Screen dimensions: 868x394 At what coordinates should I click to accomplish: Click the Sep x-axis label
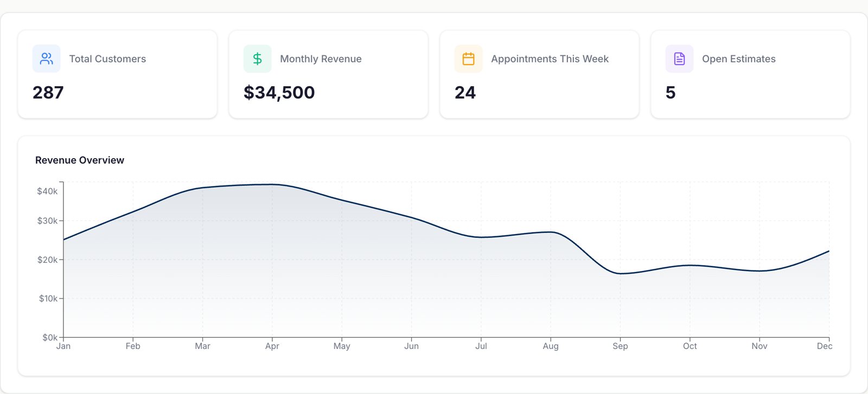pos(620,346)
